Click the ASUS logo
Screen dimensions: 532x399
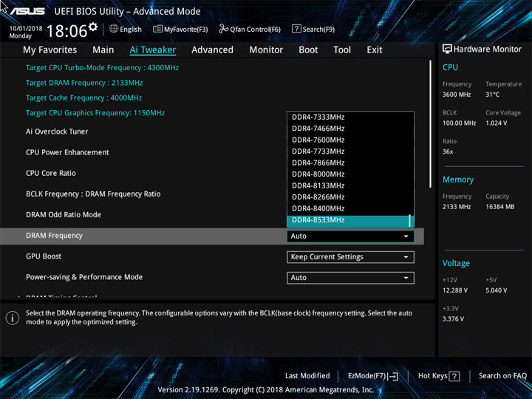[27, 11]
